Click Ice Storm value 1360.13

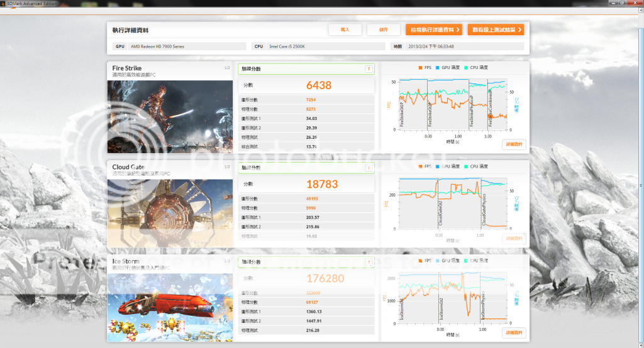(x=314, y=312)
